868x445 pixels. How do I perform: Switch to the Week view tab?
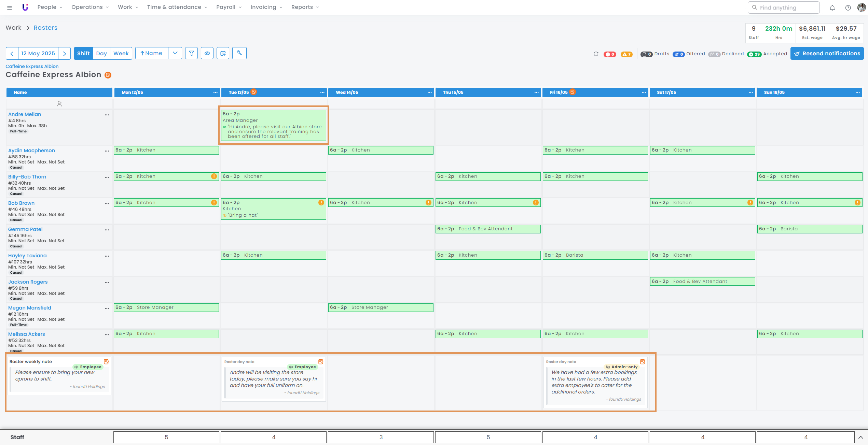pyautogui.click(x=121, y=53)
